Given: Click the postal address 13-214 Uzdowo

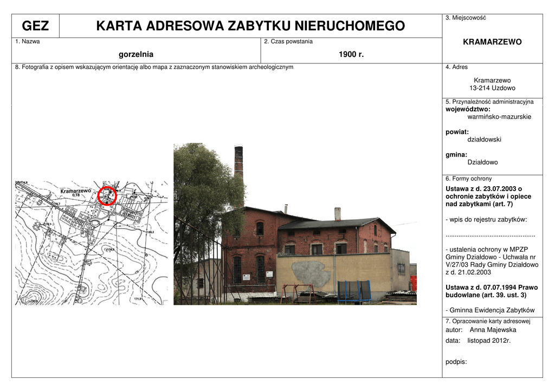Looking at the screenshot, I should pyautogui.click(x=492, y=88).
